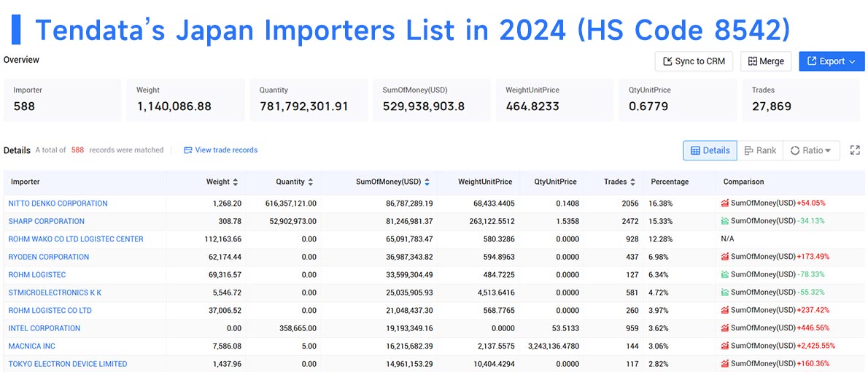Image resolution: width=868 pixels, height=372 pixels.
Task: Click the view trade records icon
Action: point(187,150)
